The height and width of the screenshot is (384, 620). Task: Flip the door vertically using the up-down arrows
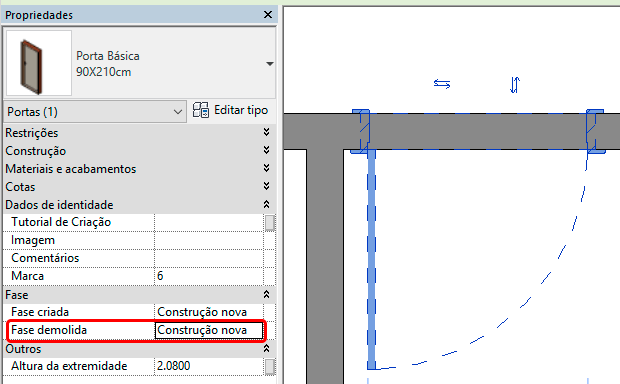point(514,84)
